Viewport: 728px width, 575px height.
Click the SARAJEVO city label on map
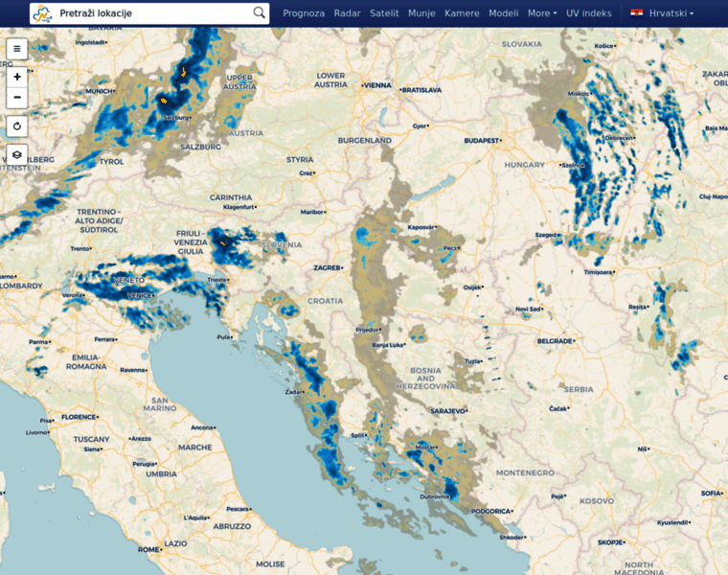(447, 411)
